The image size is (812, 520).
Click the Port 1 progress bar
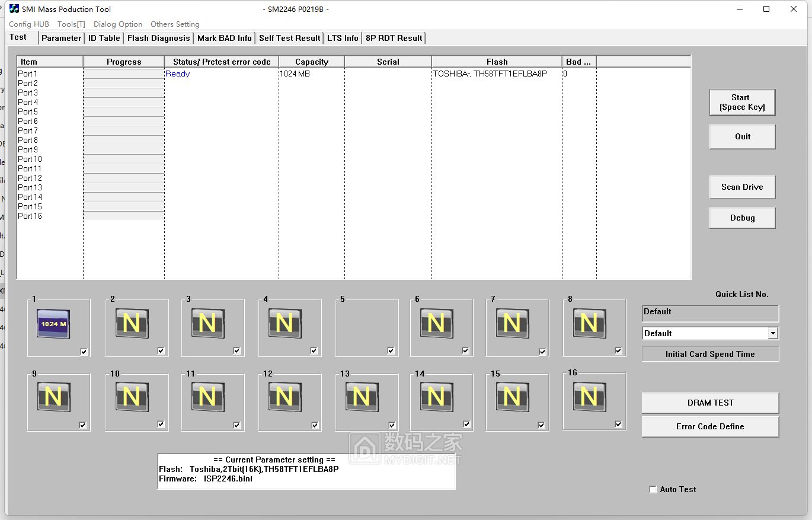[x=124, y=74]
